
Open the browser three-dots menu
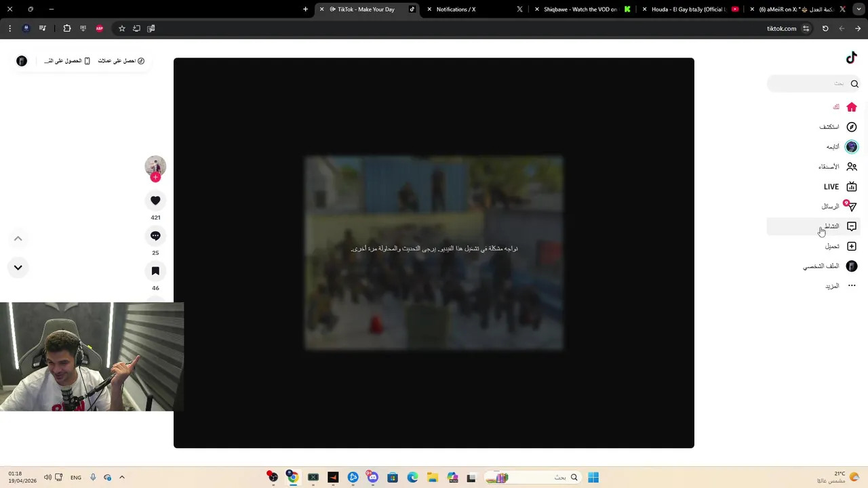coord(9,28)
